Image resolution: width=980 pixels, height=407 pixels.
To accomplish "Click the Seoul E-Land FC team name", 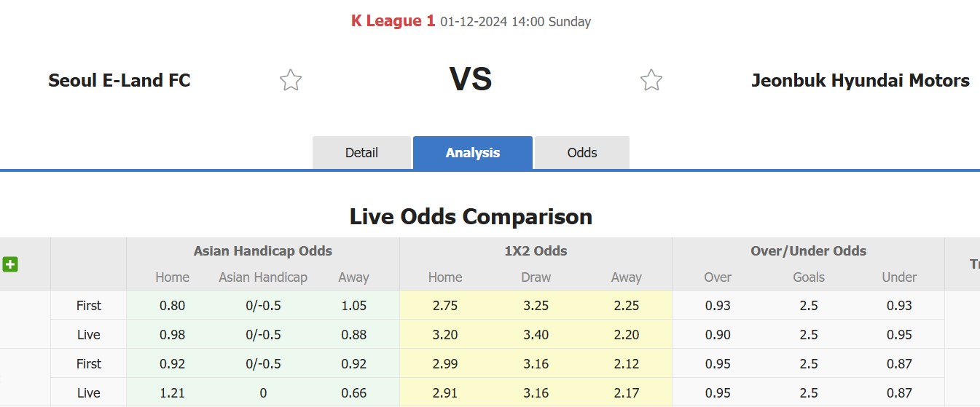I will coord(119,80).
